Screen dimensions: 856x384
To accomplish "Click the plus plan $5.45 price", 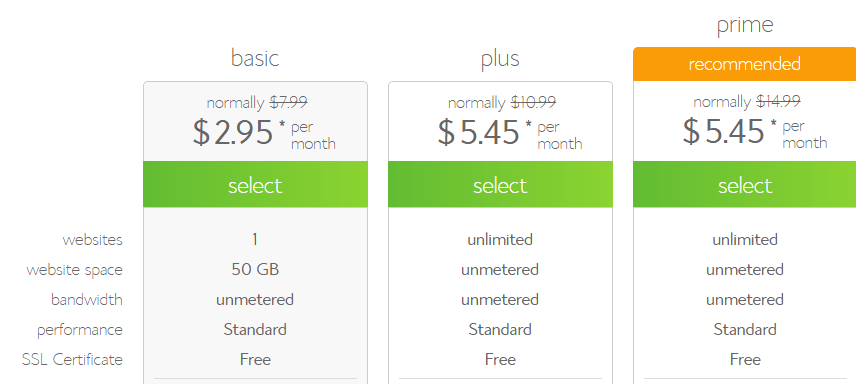I will click(478, 133).
